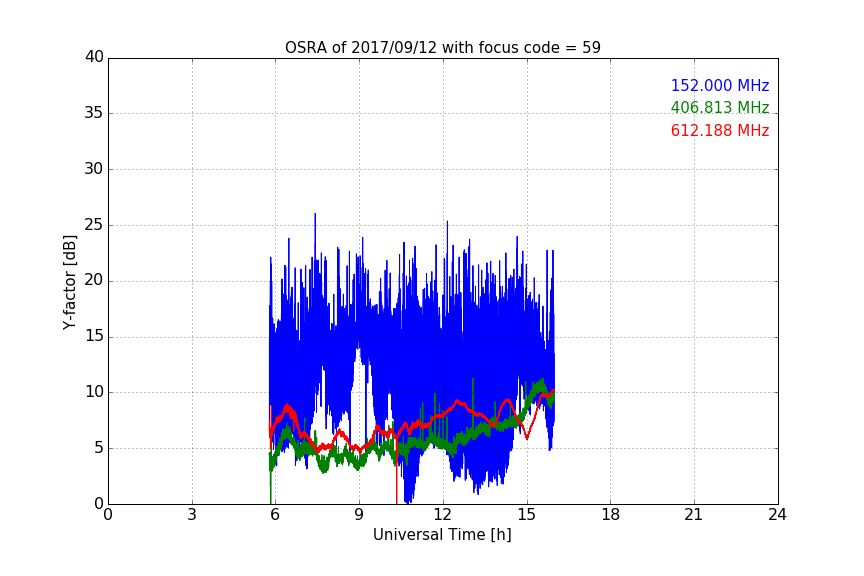Screen dimensions: 864x576
Task: Click the 'Y-factor [dB]' axis label
Action: coord(69,282)
